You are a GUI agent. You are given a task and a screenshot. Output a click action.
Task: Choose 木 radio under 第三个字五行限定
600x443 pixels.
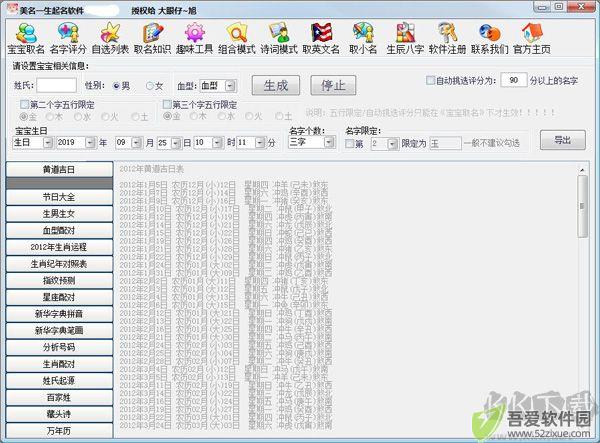[194, 116]
